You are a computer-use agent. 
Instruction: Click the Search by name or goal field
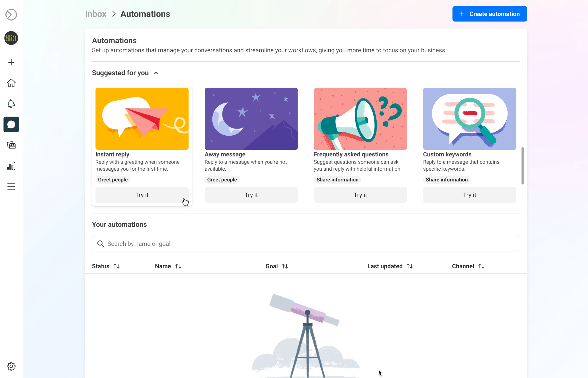tap(306, 244)
